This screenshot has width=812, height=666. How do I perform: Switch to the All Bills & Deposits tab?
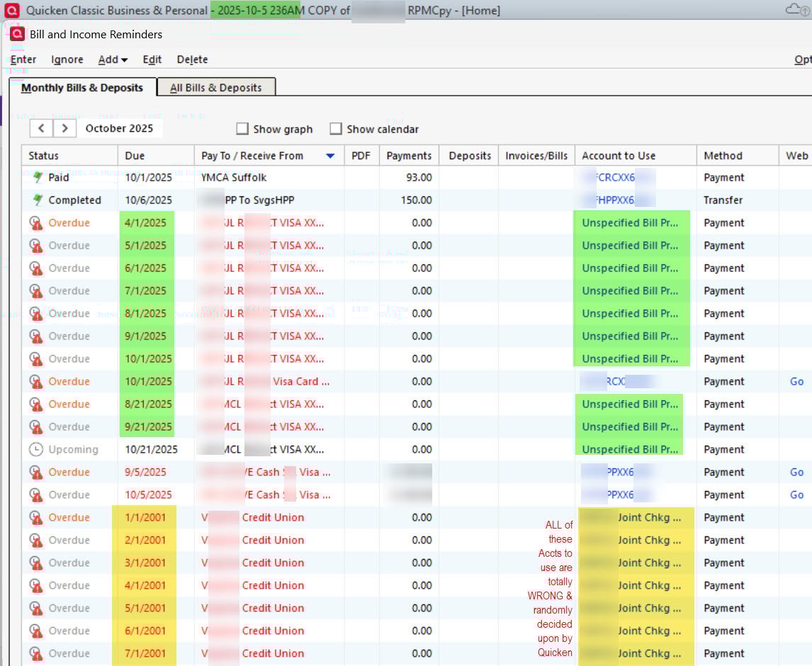tap(216, 88)
